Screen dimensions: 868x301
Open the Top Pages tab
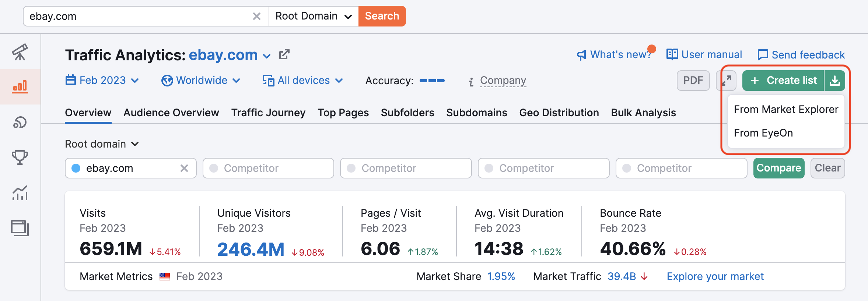(x=343, y=113)
